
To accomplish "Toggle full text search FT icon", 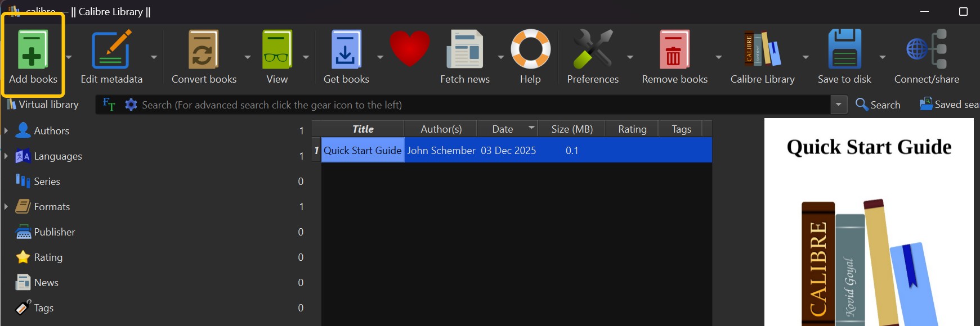I will [109, 105].
